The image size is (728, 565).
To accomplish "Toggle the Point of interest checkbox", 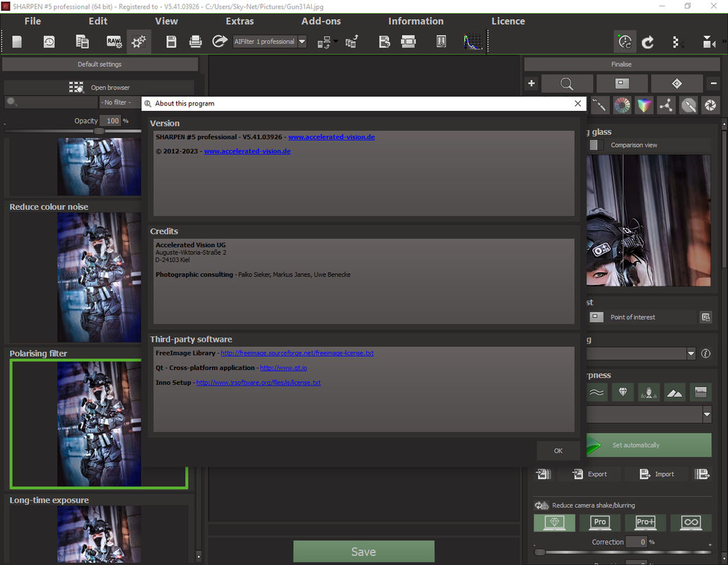I will pyautogui.click(x=596, y=317).
